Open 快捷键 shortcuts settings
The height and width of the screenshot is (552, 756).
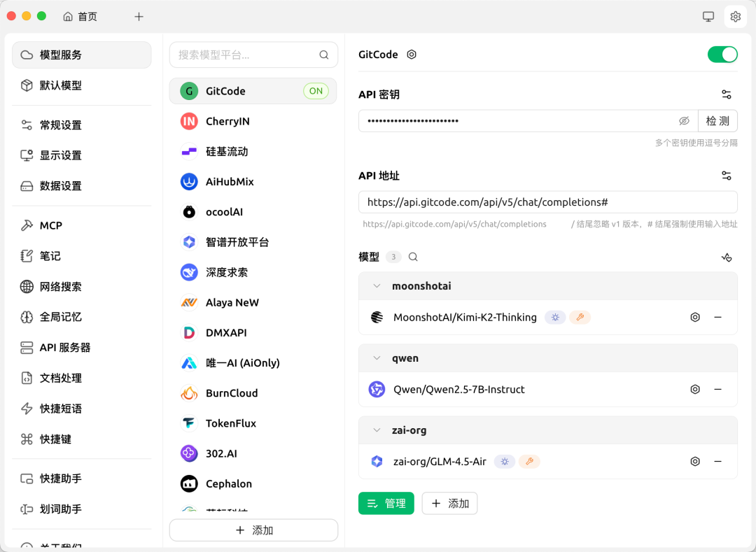81,439
